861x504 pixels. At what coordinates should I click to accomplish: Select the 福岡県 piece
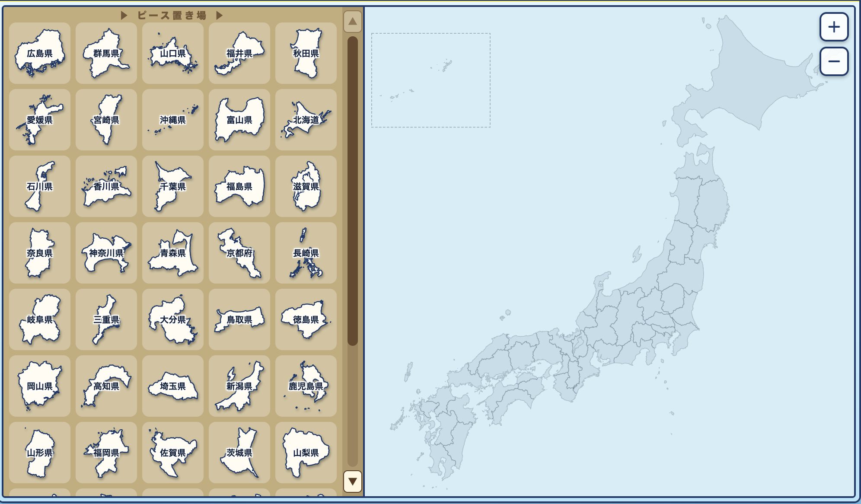click(x=106, y=453)
